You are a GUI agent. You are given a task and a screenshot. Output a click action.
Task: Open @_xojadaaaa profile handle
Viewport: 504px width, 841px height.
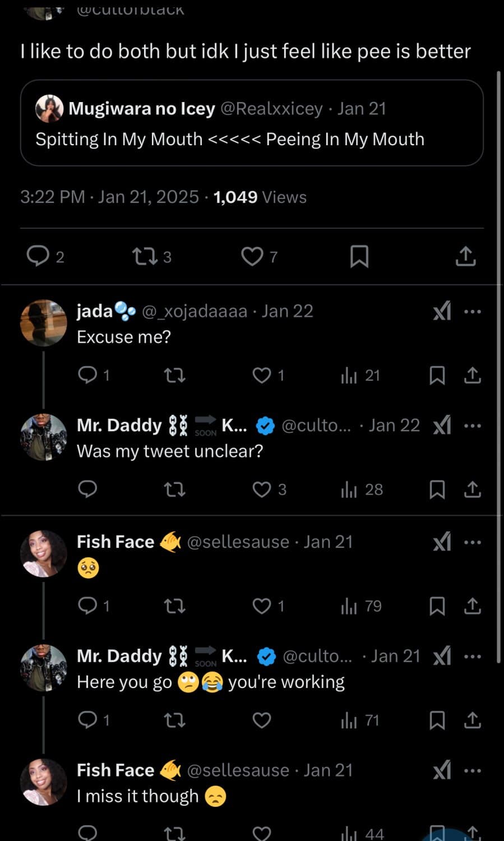coord(195,311)
